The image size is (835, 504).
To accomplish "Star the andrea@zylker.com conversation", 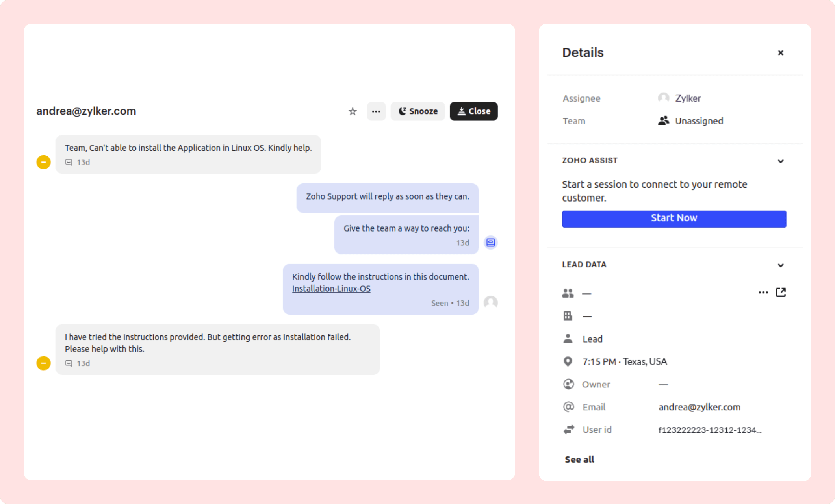I will (353, 111).
